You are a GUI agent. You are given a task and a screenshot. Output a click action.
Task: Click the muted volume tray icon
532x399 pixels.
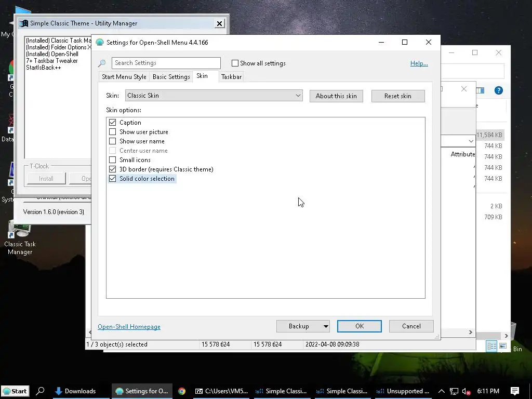tap(466, 391)
